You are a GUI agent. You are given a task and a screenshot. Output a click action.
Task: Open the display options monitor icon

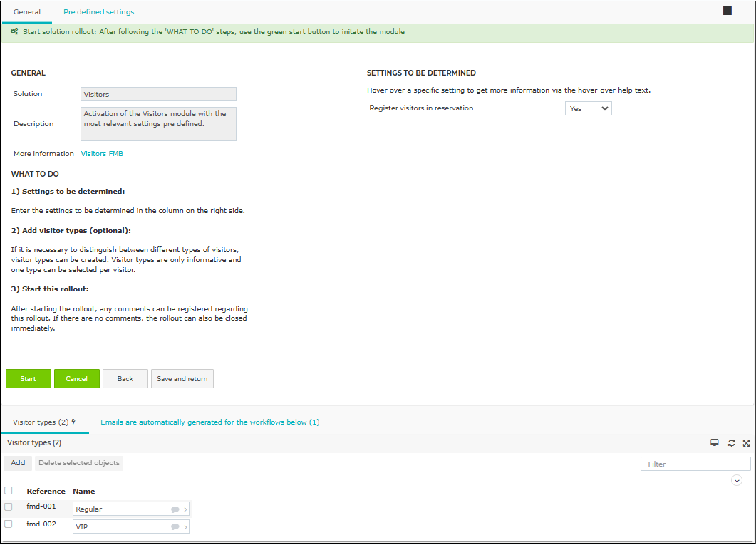[715, 443]
